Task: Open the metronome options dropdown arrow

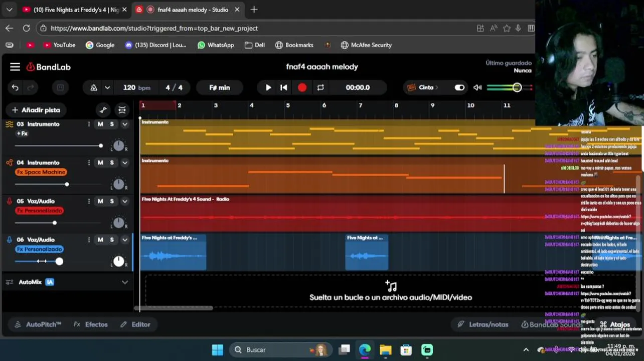Action: pyautogui.click(x=107, y=87)
